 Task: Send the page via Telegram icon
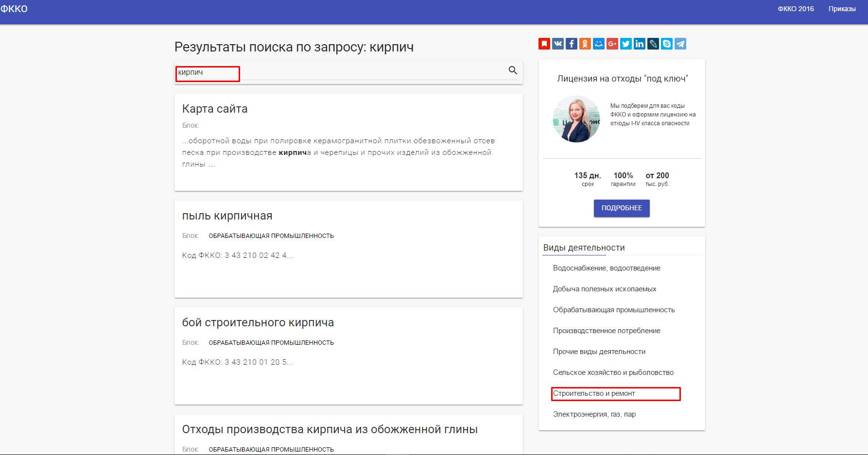click(x=681, y=44)
